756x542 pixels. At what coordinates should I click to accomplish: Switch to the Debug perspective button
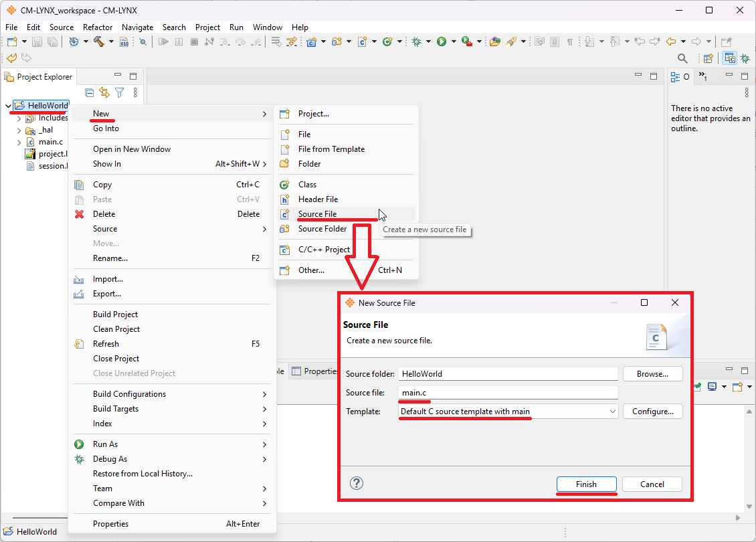(745, 59)
